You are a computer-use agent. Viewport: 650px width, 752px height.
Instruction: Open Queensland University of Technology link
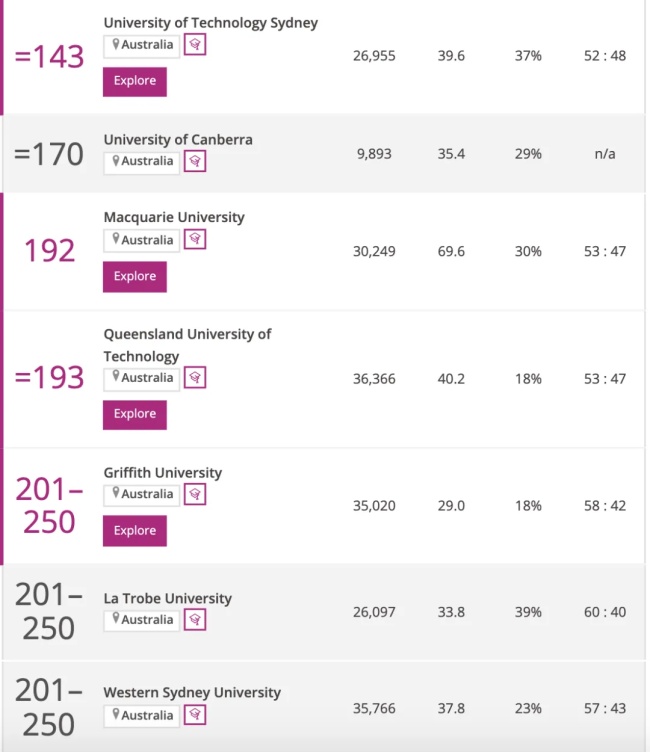pyautogui.click(x=188, y=345)
